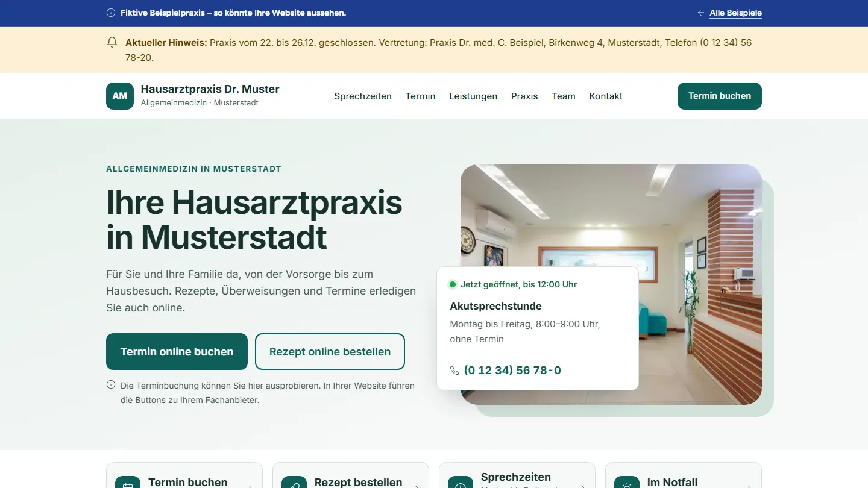The height and width of the screenshot is (488, 868).
Task: Click Rezept online bestellen button
Action: 330,351
